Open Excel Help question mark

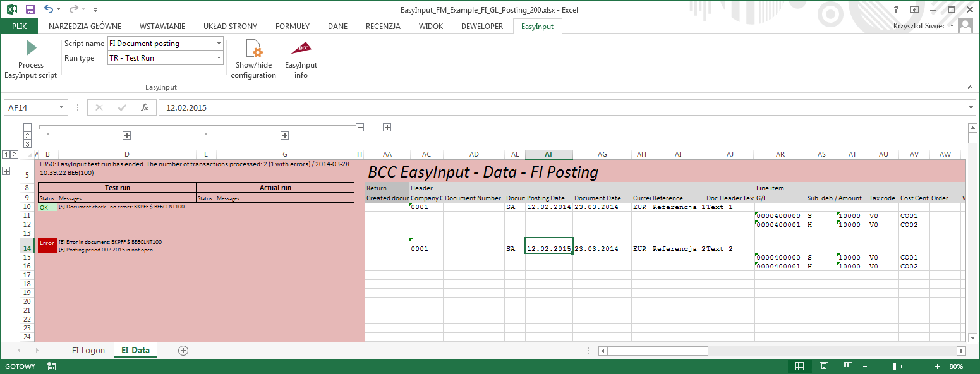[896, 9]
